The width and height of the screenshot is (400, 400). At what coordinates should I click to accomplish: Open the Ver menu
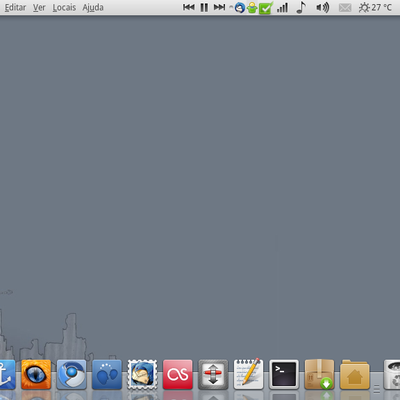(x=39, y=7)
